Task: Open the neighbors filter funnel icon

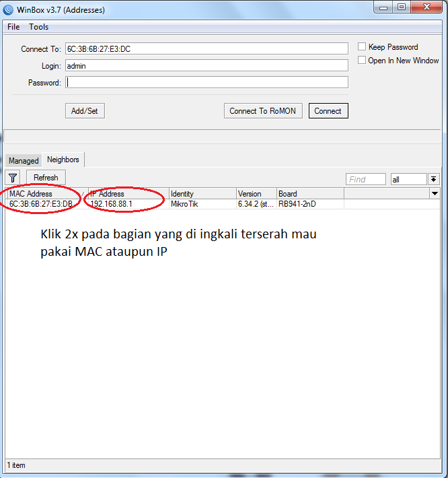Action: [x=13, y=178]
